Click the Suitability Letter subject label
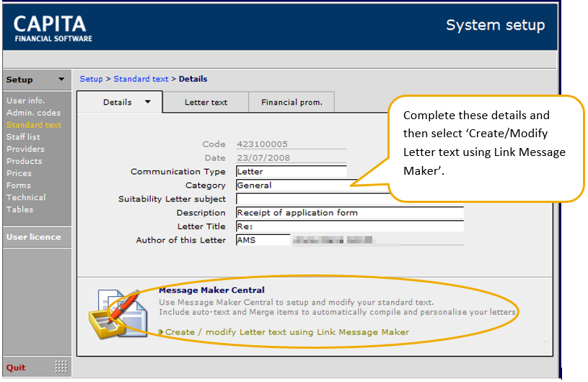This screenshot has height=382, width=588. click(172, 199)
